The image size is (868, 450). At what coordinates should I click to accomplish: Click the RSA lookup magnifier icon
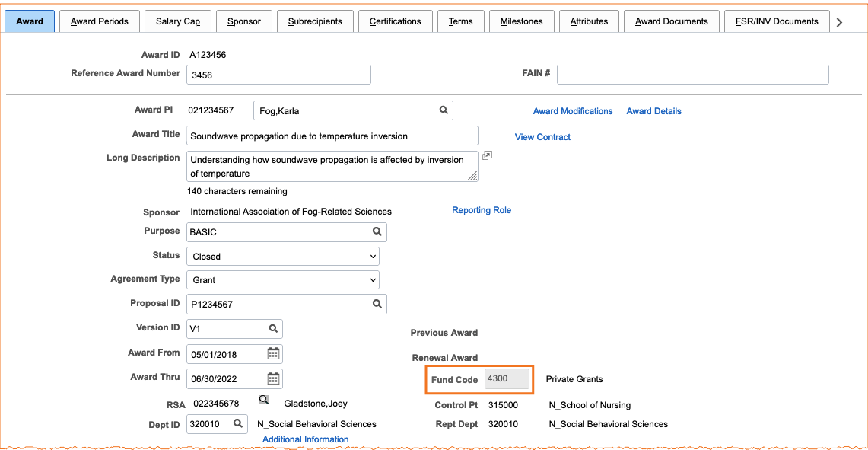pos(264,400)
